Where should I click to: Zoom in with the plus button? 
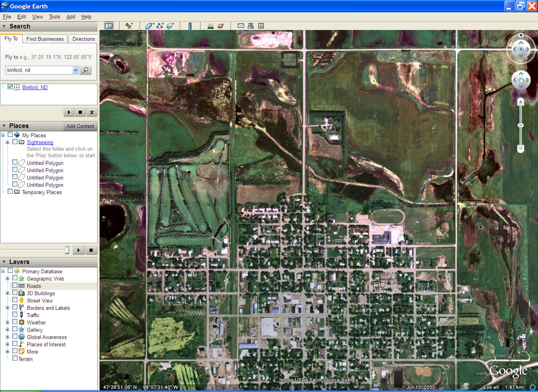pyautogui.click(x=521, y=102)
